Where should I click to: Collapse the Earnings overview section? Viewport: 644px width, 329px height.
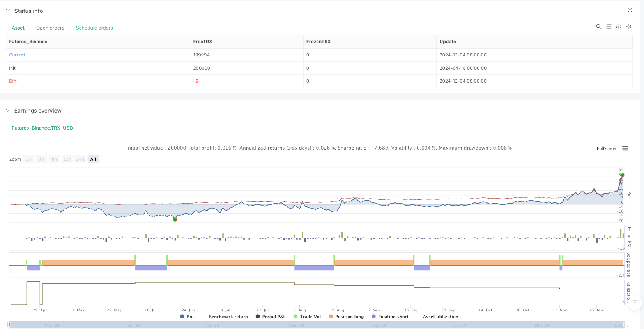[8, 111]
